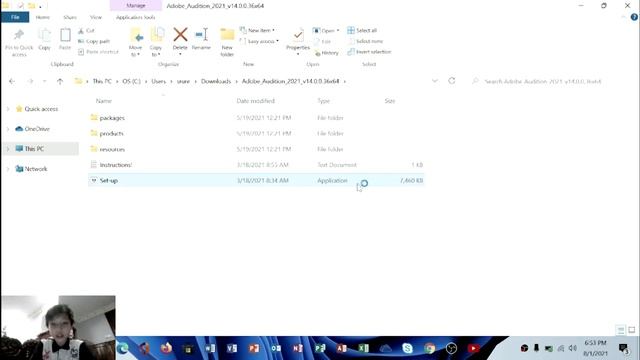This screenshot has height=360, width=640.
Task: Switch to the Home ribbon tab
Action: 42,17
